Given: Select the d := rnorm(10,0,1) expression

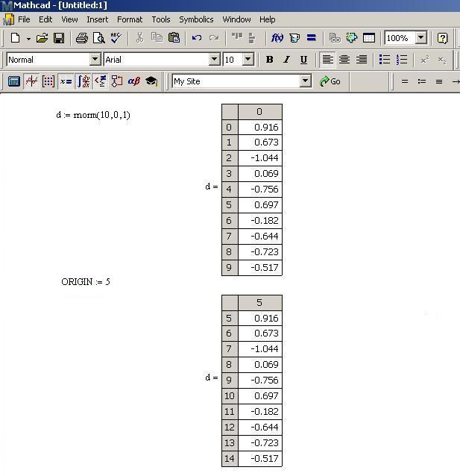Looking at the screenshot, I should tap(93, 115).
